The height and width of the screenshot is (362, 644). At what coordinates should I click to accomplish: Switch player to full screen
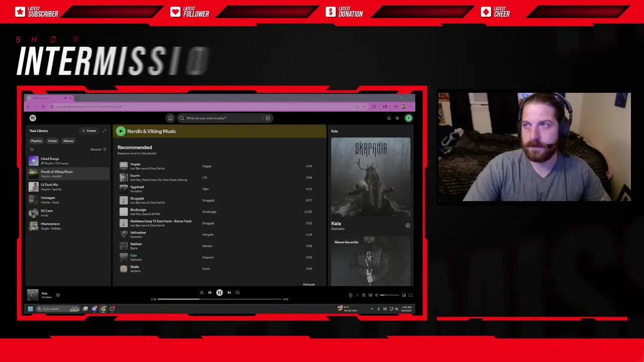coord(410,295)
